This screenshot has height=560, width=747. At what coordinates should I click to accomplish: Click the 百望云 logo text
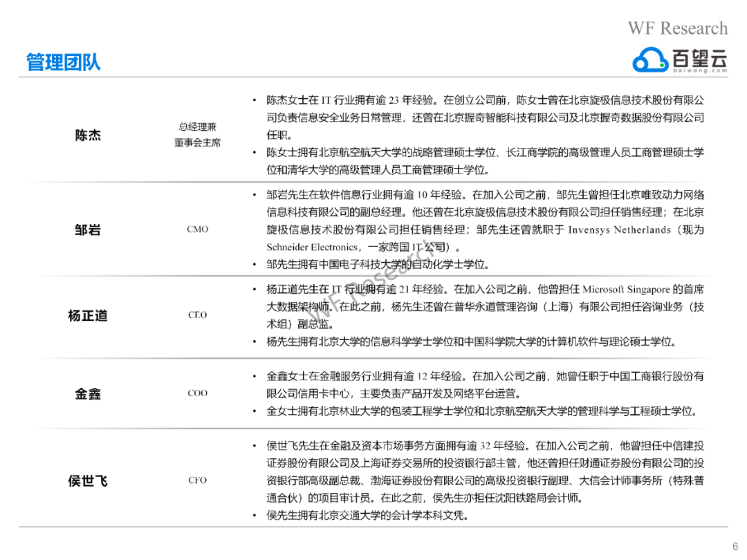point(700,59)
